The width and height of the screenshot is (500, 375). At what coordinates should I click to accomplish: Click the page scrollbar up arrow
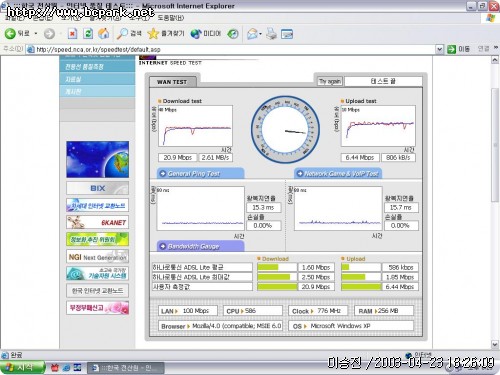coord(495,60)
